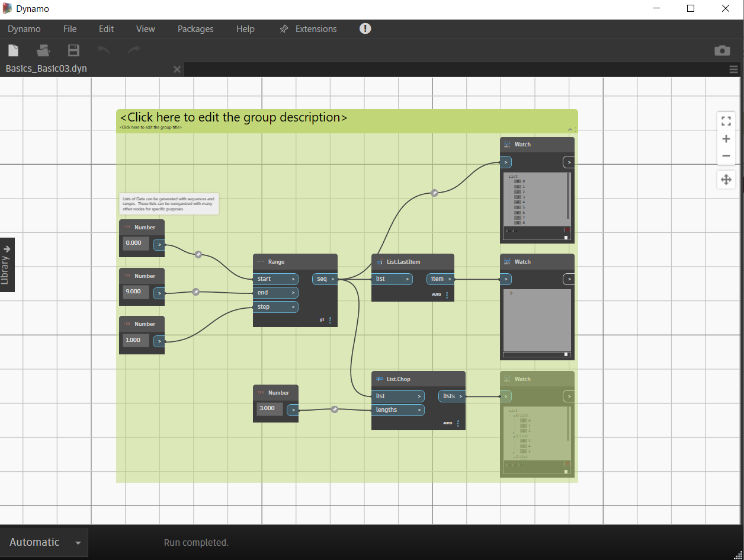Zoom out with the minus icon
This screenshot has width=744, height=560.
click(726, 156)
